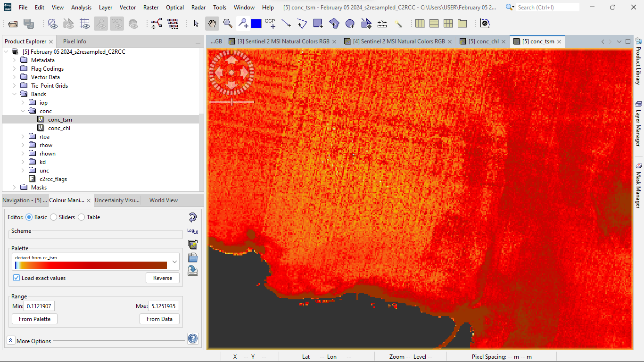
Task: Collapse More Options section
Action: click(11, 340)
